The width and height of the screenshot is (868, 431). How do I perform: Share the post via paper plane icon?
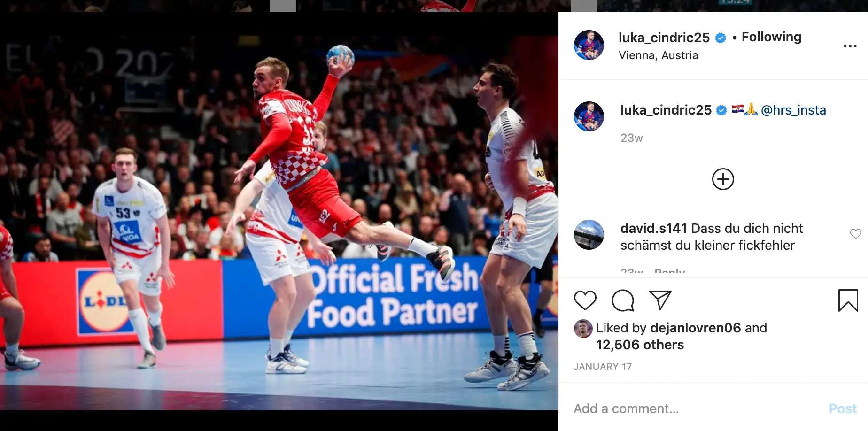(660, 300)
